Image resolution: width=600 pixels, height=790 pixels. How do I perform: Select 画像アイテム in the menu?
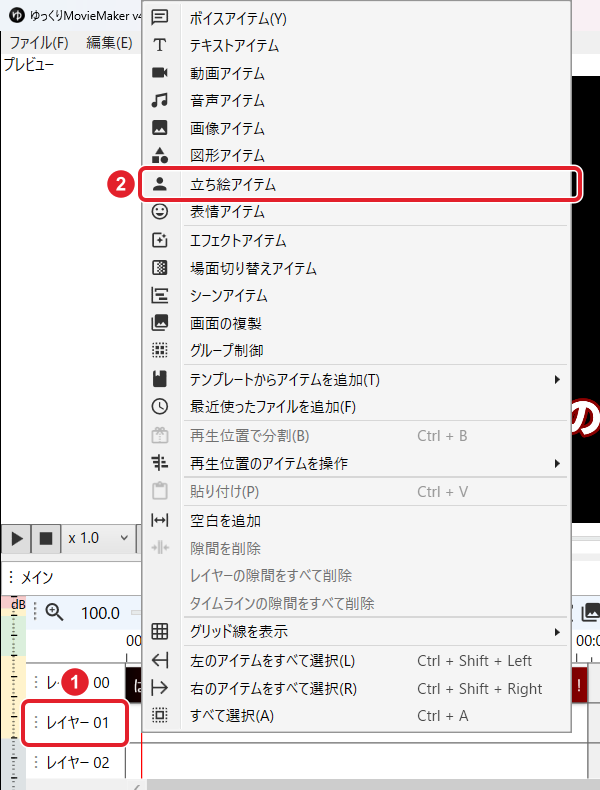tap(356, 128)
